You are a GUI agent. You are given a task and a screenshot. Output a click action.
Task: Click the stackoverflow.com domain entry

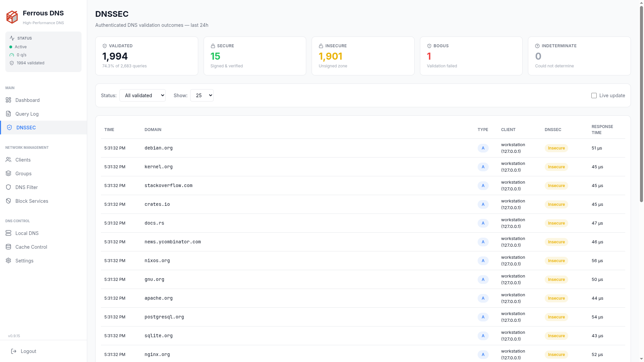(168, 186)
